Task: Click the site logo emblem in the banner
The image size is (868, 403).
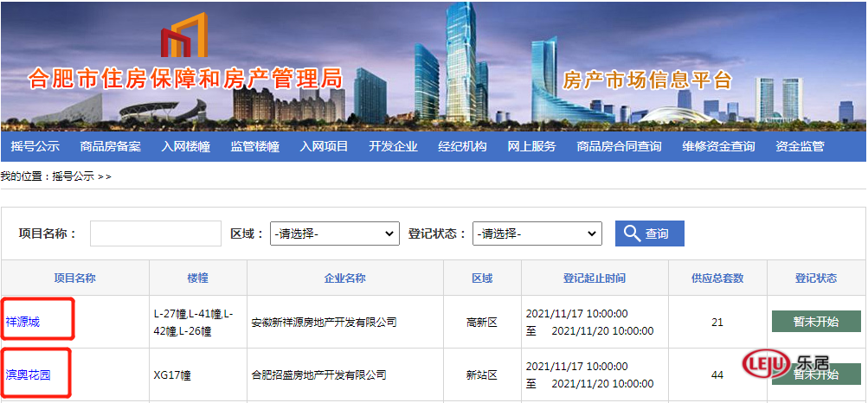Action: (184, 36)
